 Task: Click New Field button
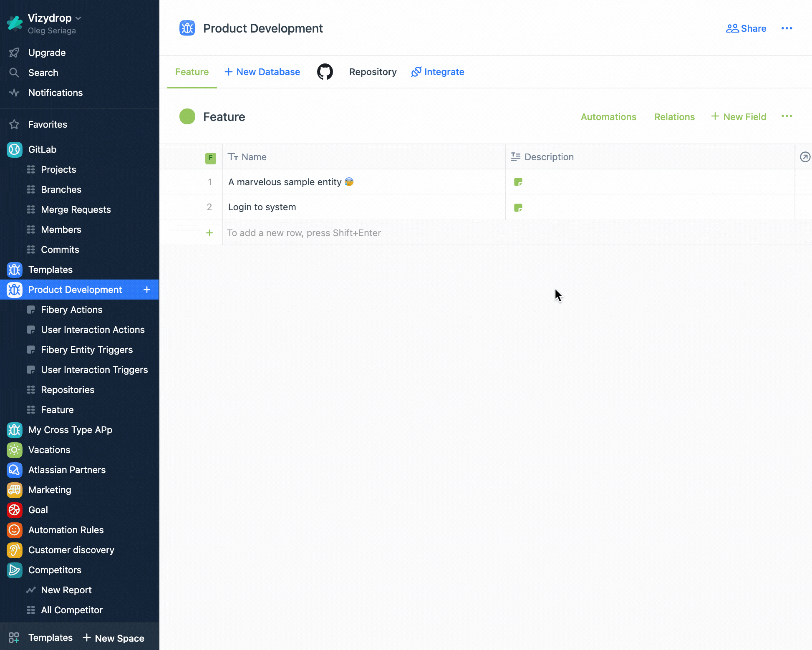coord(739,116)
